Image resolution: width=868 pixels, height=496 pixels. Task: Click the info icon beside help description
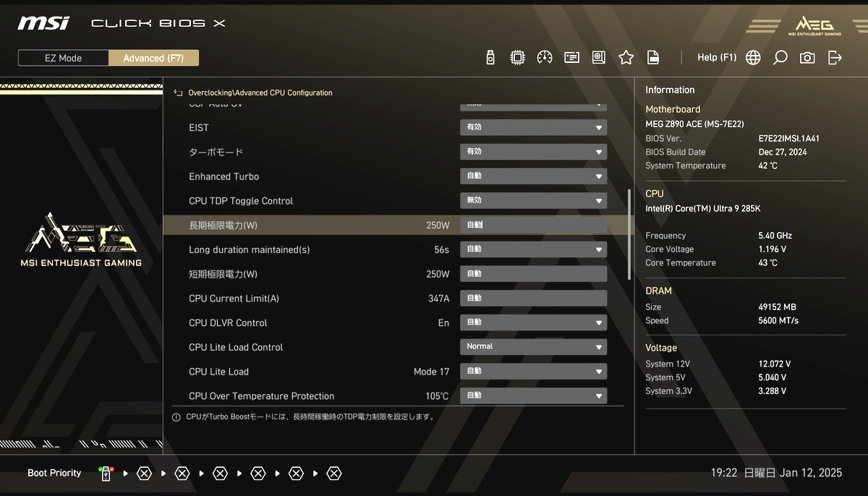pos(176,417)
